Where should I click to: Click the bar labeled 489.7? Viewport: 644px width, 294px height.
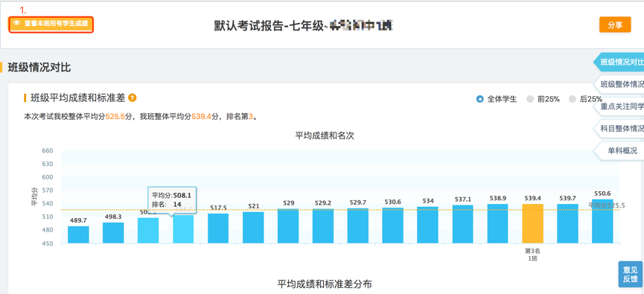[x=78, y=234]
